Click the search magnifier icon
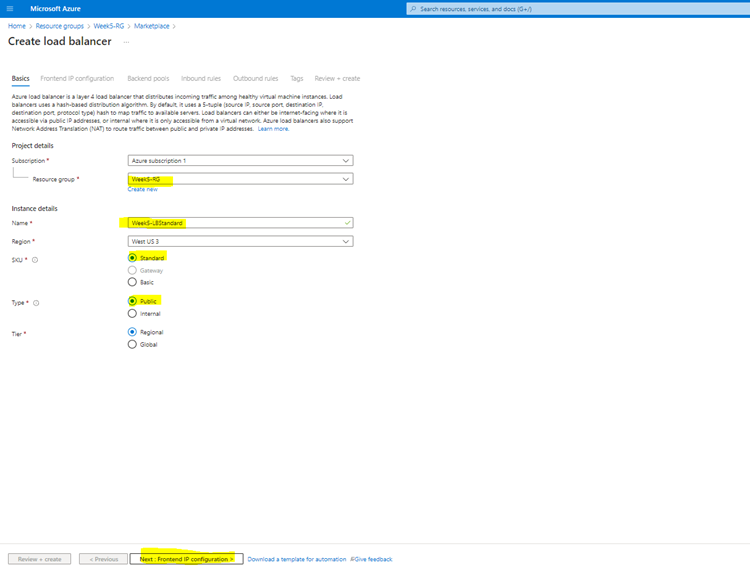The image size is (750, 573). pos(413,9)
